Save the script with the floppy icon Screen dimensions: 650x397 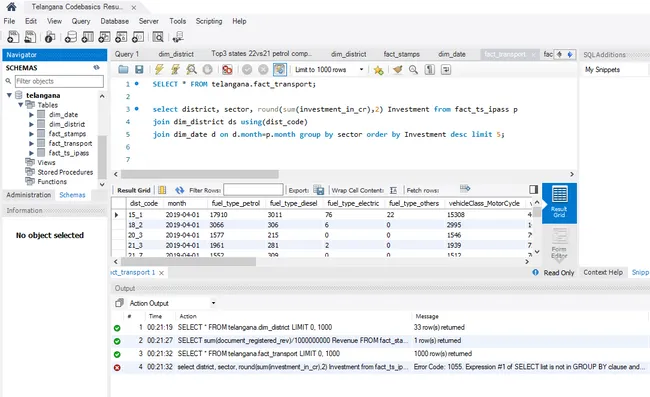click(139, 70)
